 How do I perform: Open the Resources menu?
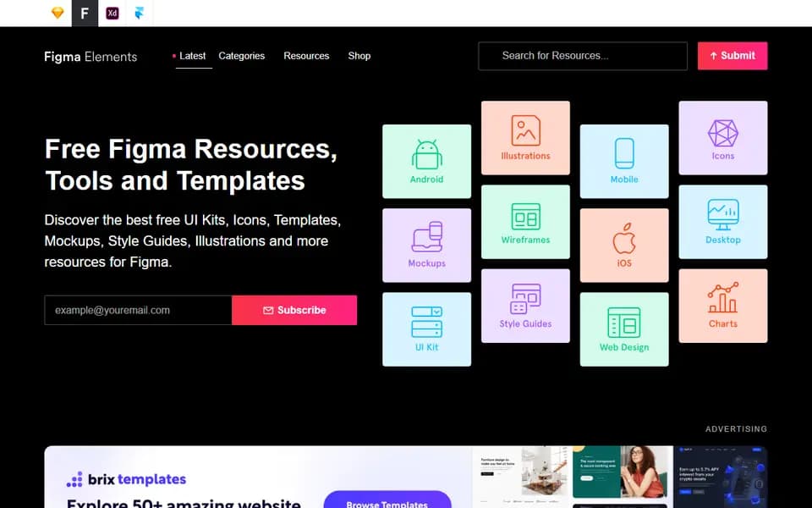[306, 56]
